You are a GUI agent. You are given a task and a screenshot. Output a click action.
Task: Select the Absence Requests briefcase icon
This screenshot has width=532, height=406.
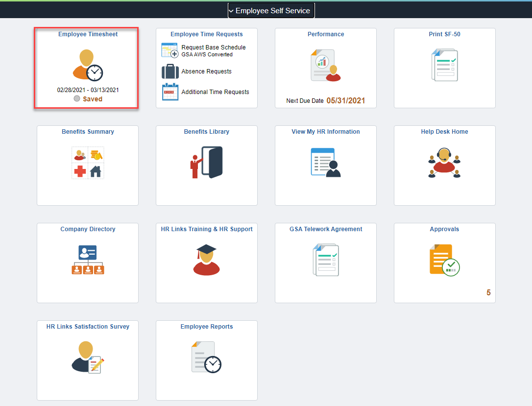tap(169, 71)
